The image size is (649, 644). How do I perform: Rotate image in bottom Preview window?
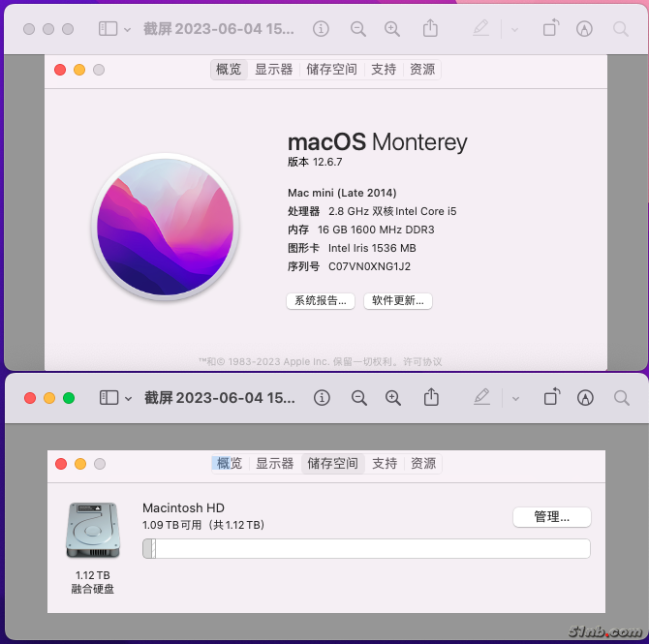[552, 397]
